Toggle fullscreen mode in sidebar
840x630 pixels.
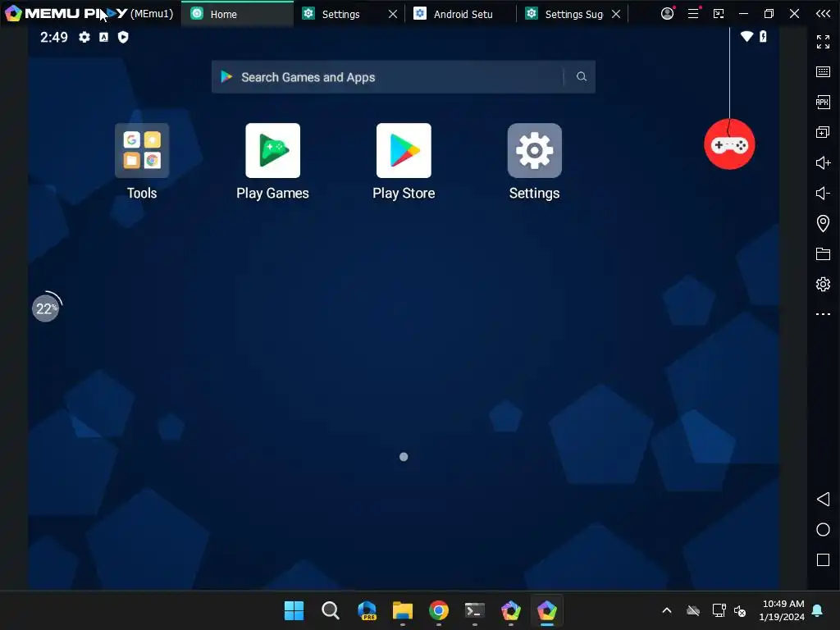click(x=823, y=41)
